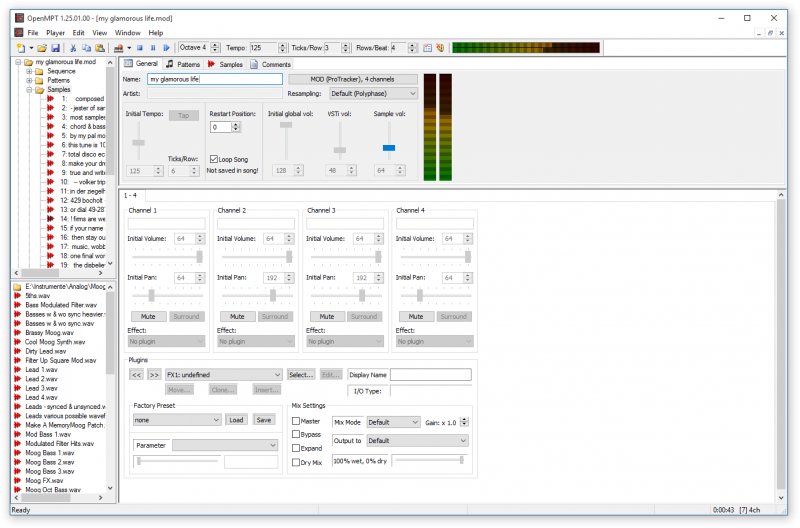This screenshot has width=800, height=528.
Task: Click the Cut scissors toolbar icon
Action: [73, 48]
